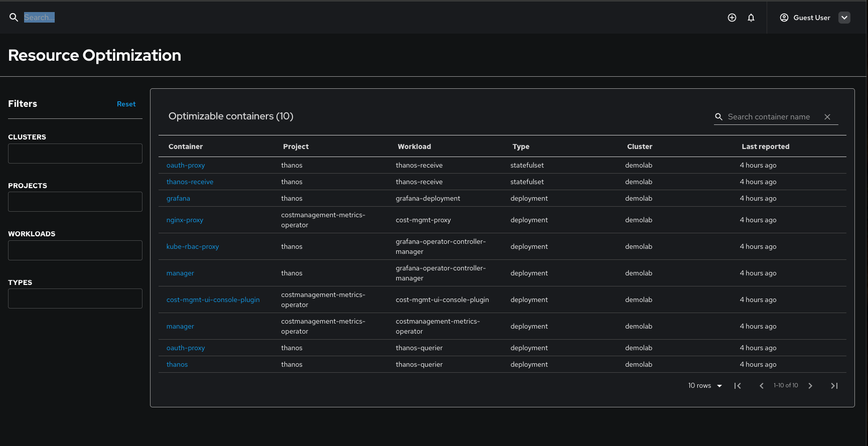Go to the first page
The width and height of the screenshot is (868, 446).
pyautogui.click(x=738, y=386)
